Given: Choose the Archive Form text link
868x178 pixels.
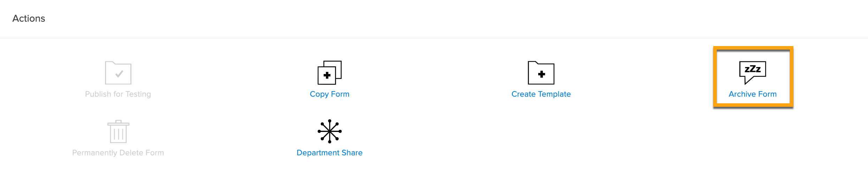Looking at the screenshot, I should [753, 94].
